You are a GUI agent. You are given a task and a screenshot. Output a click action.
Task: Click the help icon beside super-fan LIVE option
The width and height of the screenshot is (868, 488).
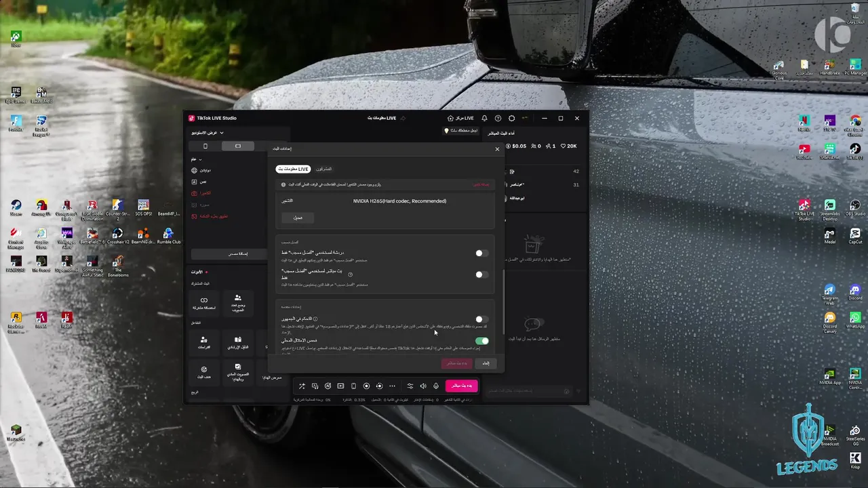point(350,274)
